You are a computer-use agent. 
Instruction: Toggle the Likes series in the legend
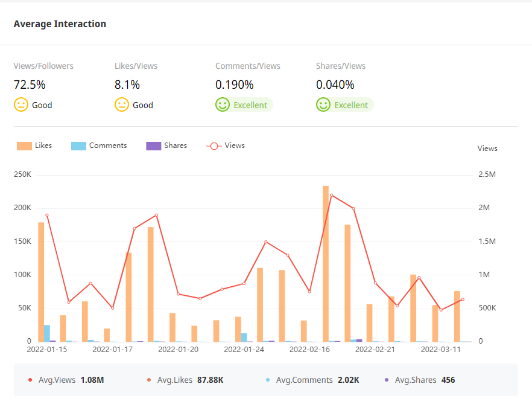(34, 146)
